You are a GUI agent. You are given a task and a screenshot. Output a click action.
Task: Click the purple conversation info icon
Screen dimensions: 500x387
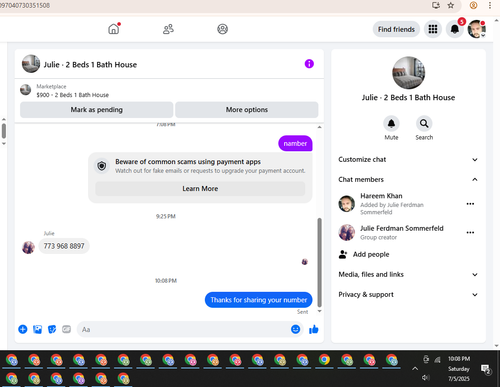(x=309, y=64)
